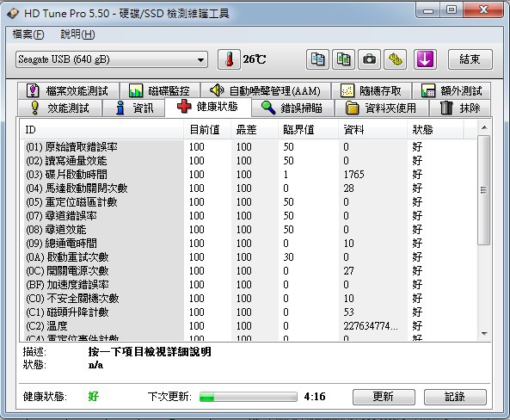Close the HD Tune Pro window
Screen dimensions: 510x420
[x=483, y=9]
